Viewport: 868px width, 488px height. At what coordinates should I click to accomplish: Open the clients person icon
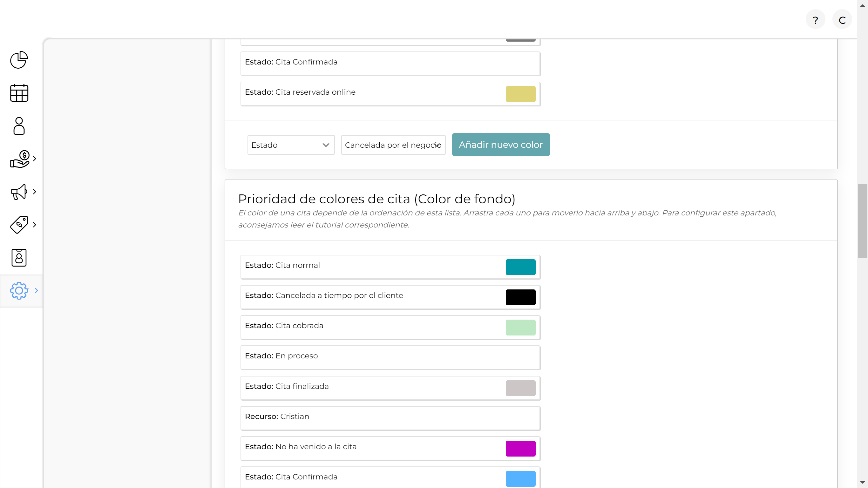19,126
